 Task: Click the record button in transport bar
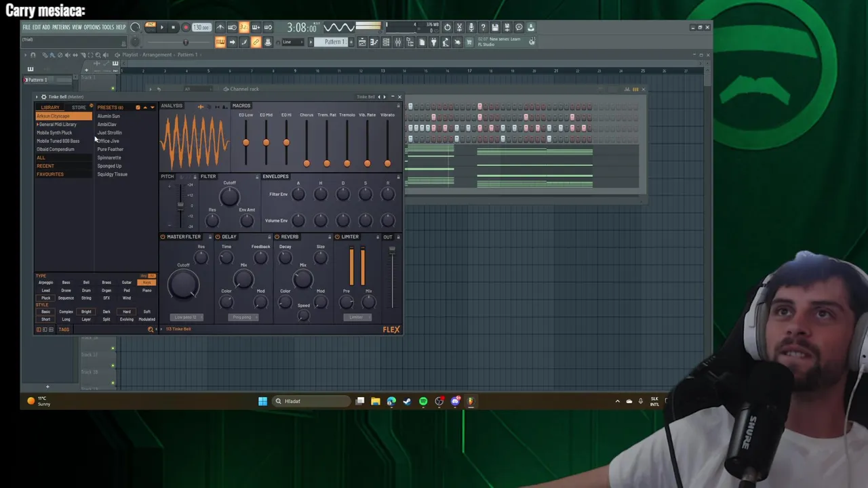[186, 27]
